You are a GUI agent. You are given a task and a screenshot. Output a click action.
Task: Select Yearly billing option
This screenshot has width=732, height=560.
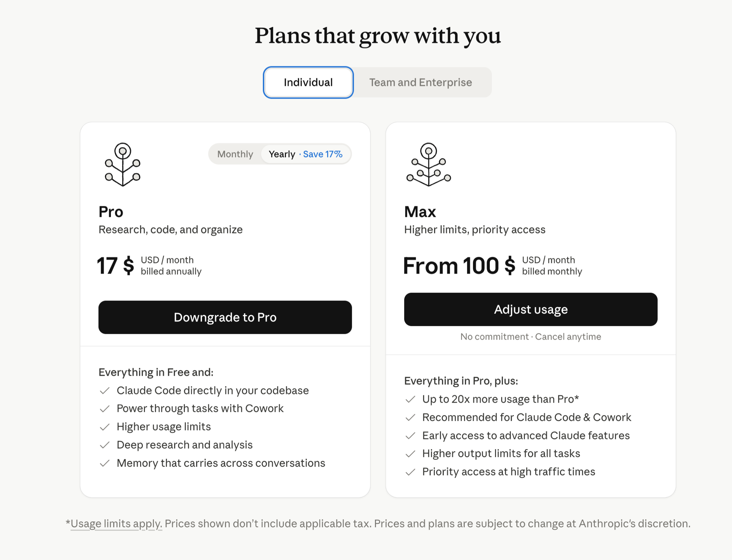tap(282, 154)
